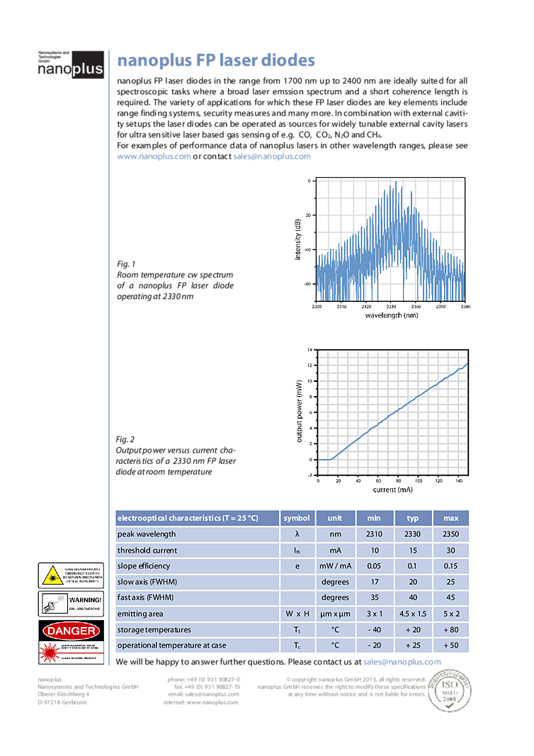
Task: Click the 'max' column header
Action: pos(450,518)
